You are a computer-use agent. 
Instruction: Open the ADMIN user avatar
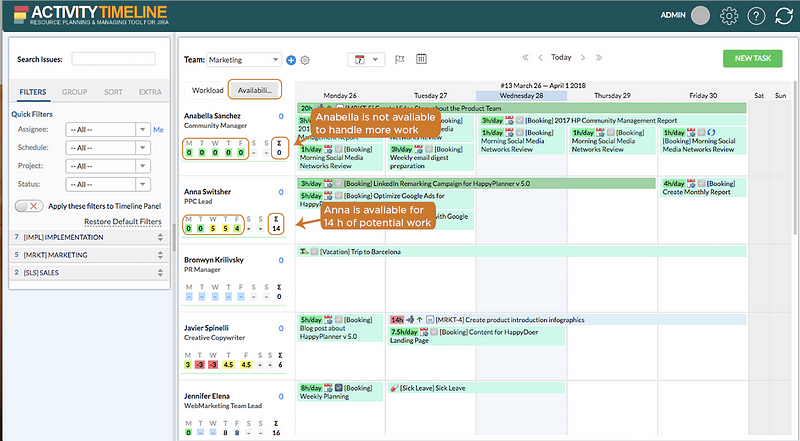pyautogui.click(x=700, y=15)
